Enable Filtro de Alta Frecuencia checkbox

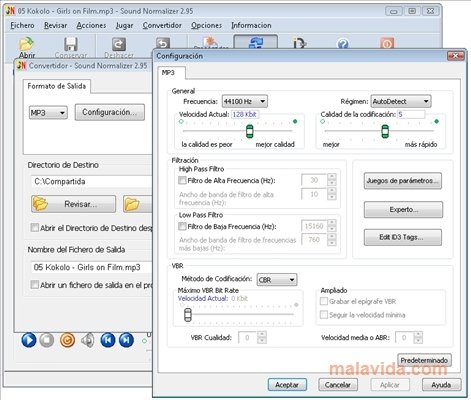point(182,180)
